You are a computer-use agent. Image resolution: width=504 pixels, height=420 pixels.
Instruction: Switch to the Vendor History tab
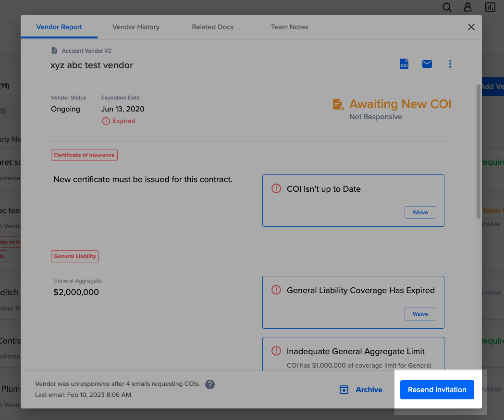(x=136, y=27)
